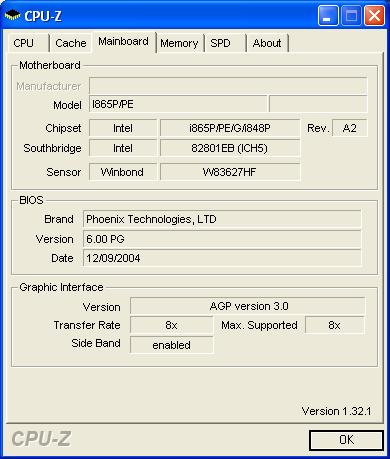
Task: Click the sensor model W83627HF
Action: [230, 172]
